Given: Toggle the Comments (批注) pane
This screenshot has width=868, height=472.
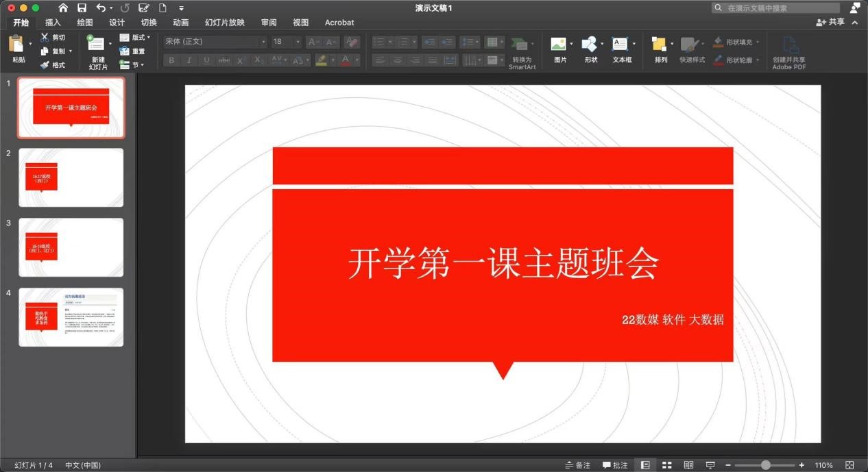Looking at the screenshot, I should 615,465.
